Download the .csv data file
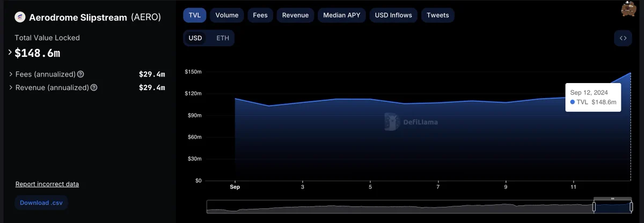 (x=41, y=203)
